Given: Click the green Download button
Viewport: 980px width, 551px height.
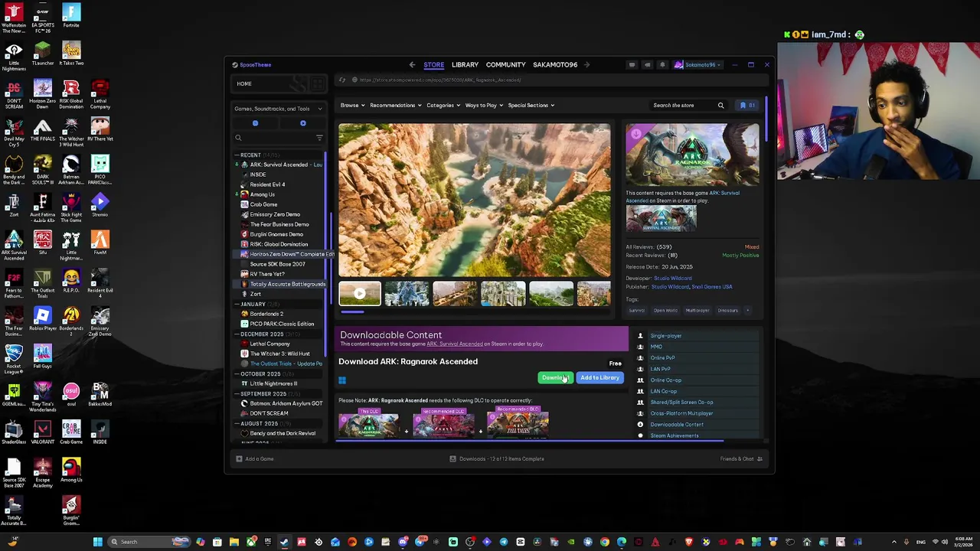Looking at the screenshot, I should tap(555, 378).
